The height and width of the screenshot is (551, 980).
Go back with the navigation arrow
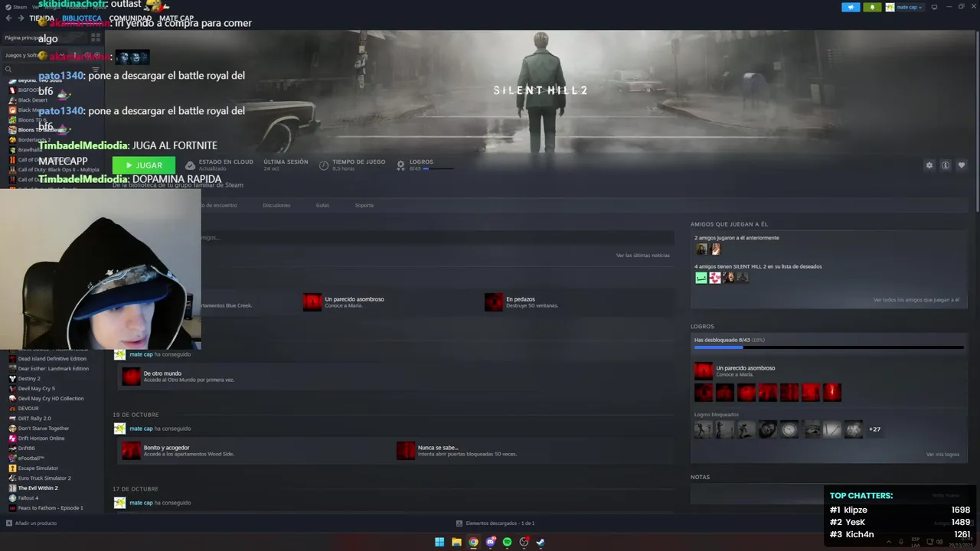pyautogui.click(x=8, y=18)
